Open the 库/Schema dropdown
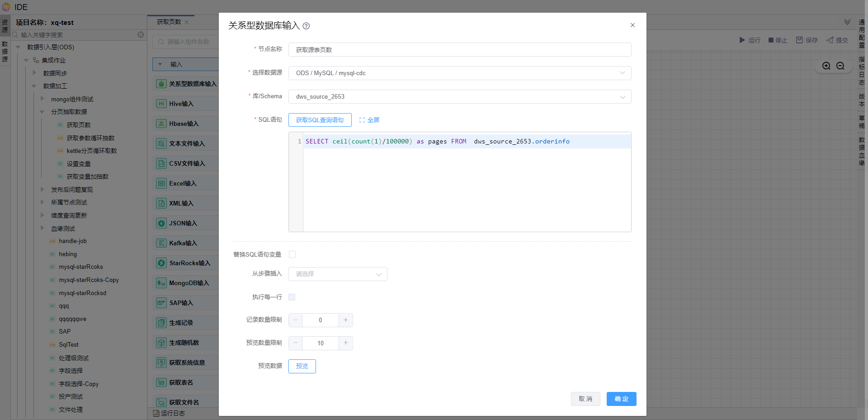This screenshot has width=868, height=420. point(459,97)
